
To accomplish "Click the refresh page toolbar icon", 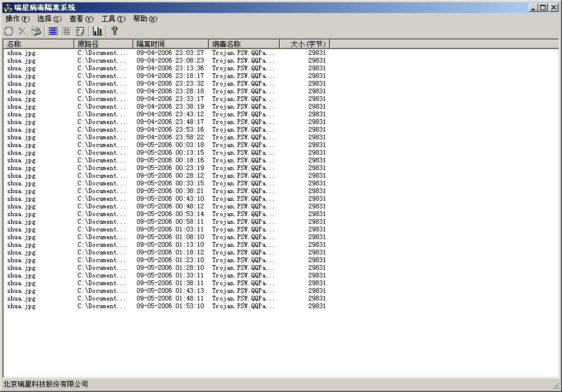I will click(x=81, y=31).
